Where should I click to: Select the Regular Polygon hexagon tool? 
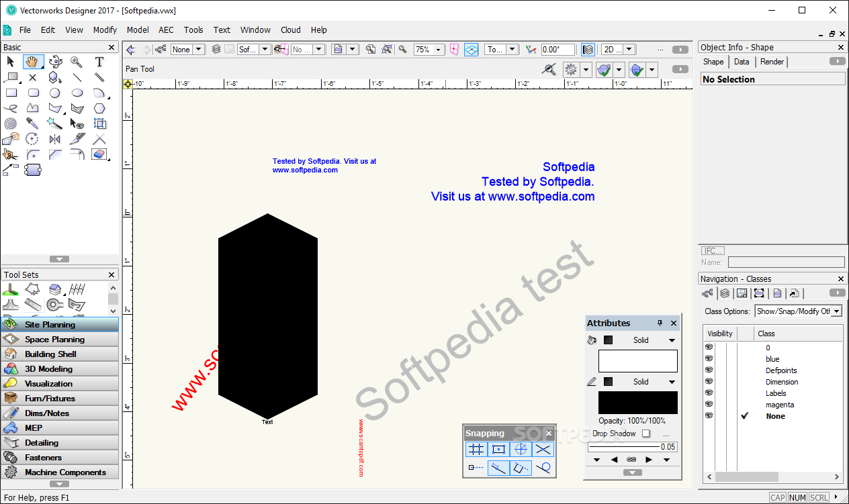[99, 108]
